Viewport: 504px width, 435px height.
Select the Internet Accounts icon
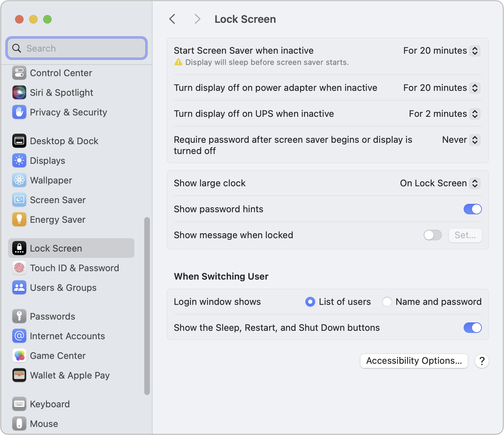pyautogui.click(x=19, y=336)
